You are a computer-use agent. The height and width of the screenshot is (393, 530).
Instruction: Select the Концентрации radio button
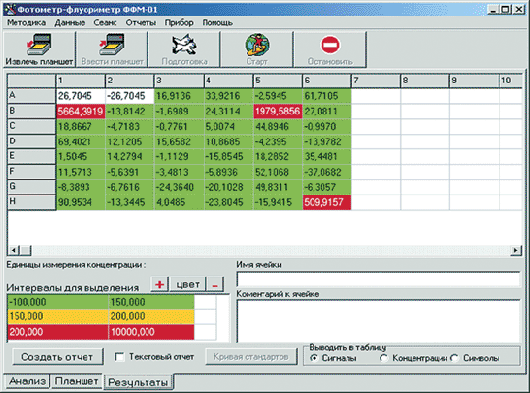pos(384,358)
